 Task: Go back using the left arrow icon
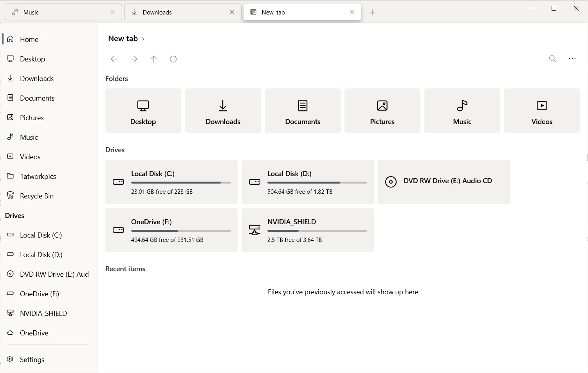point(114,59)
